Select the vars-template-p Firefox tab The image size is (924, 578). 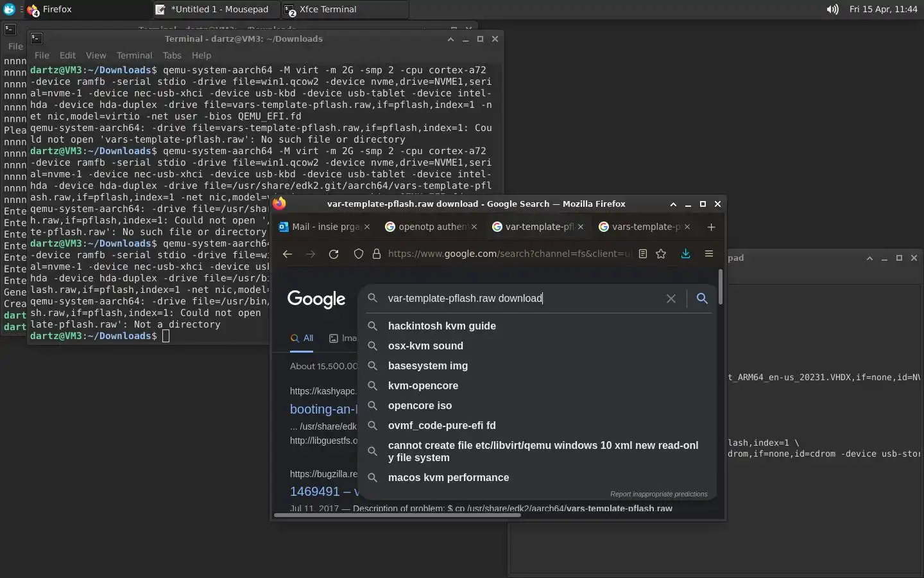[x=645, y=227]
